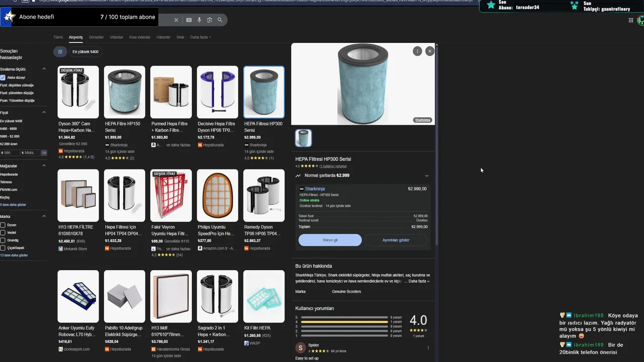Switch to the Web tab

tap(180, 37)
